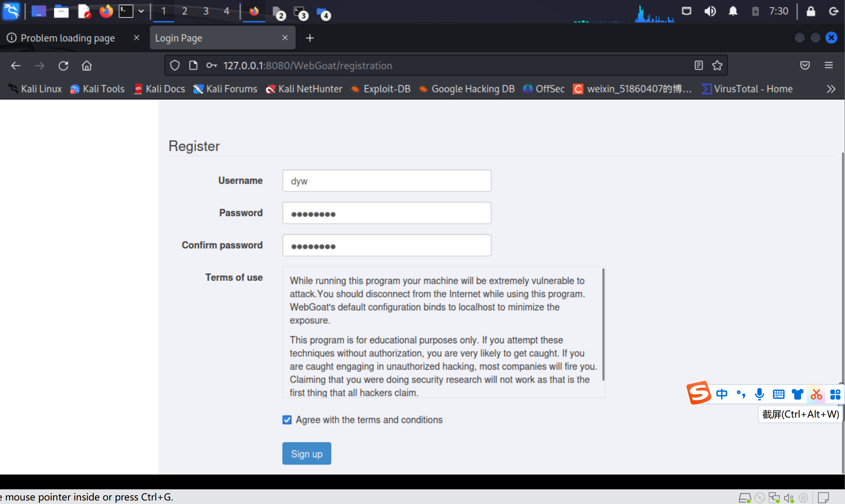Click the network/display tray icon
Viewport: 845px width, 504px height.
687,11
